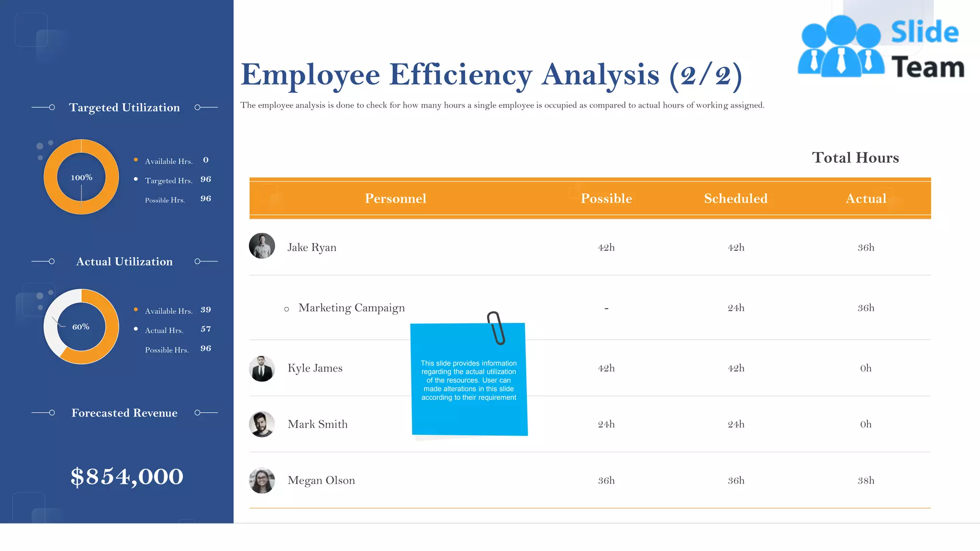Click the paperclip on the sticky note

point(496,328)
